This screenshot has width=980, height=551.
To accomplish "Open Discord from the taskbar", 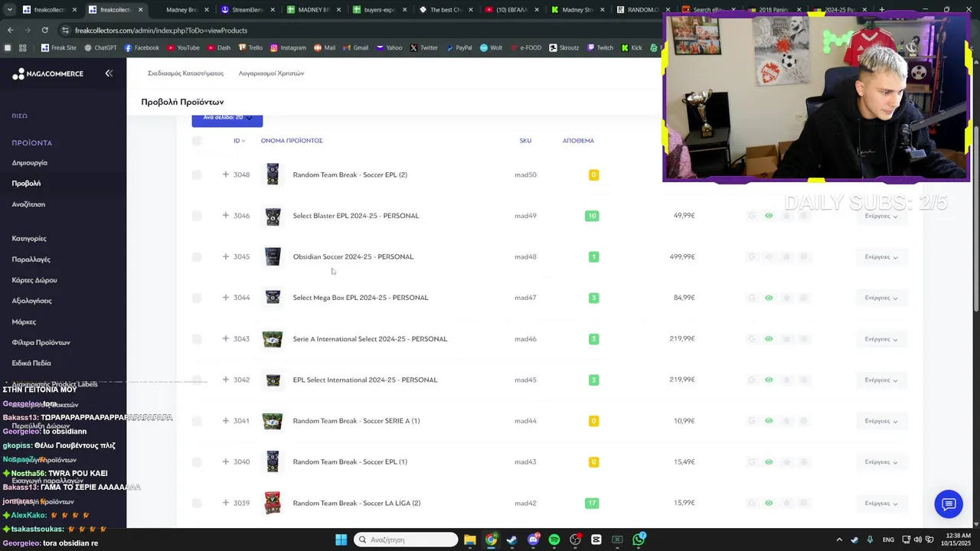I will pos(533,540).
